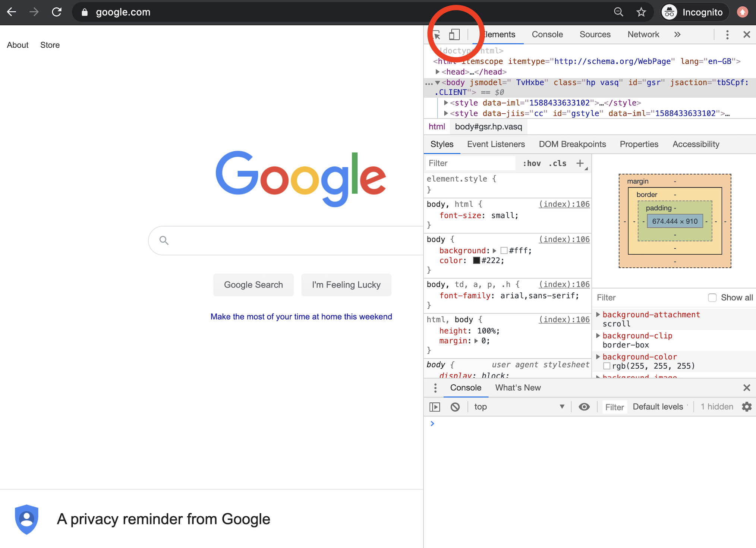Open the top context dropdown
Image resolution: width=756 pixels, height=548 pixels.
519,407
